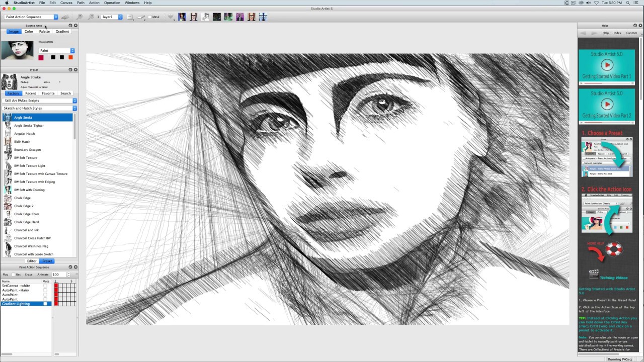Undock the Preset panel
The width and height of the screenshot is (644, 362).
click(70, 70)
